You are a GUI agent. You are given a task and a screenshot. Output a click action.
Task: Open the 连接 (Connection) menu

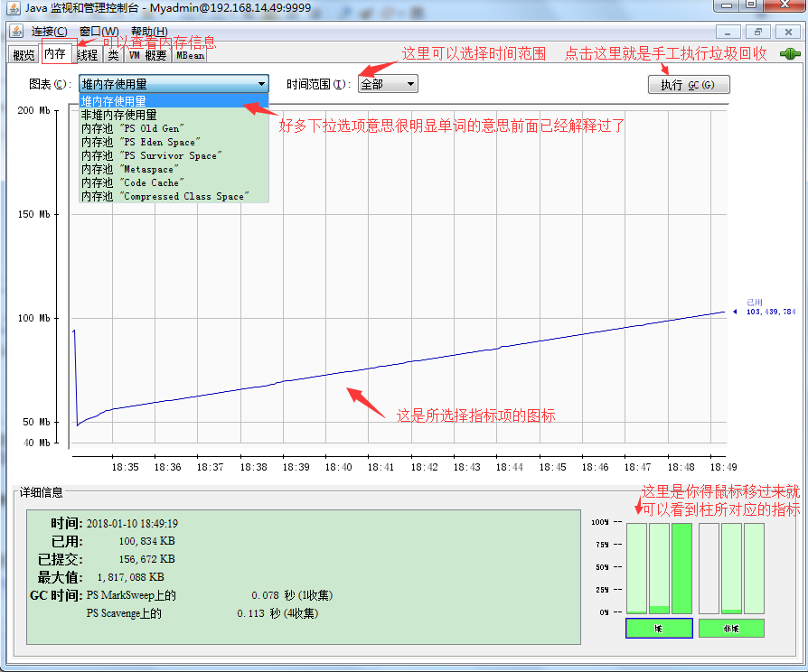[x=49, y=31]
